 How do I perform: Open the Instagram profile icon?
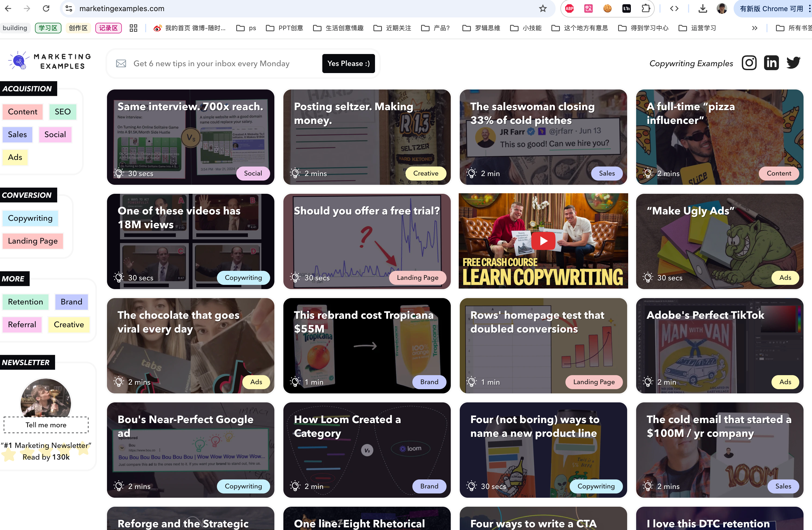pos(749,63)
